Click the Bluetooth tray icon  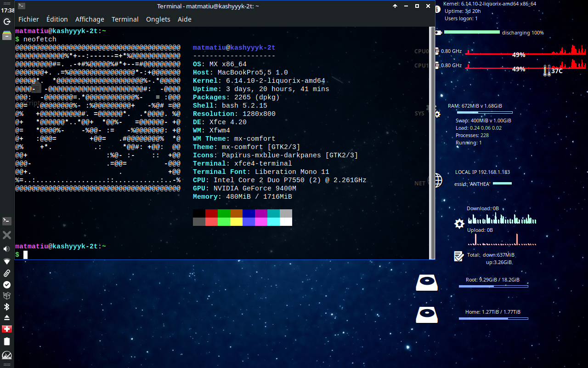(7, 307)
